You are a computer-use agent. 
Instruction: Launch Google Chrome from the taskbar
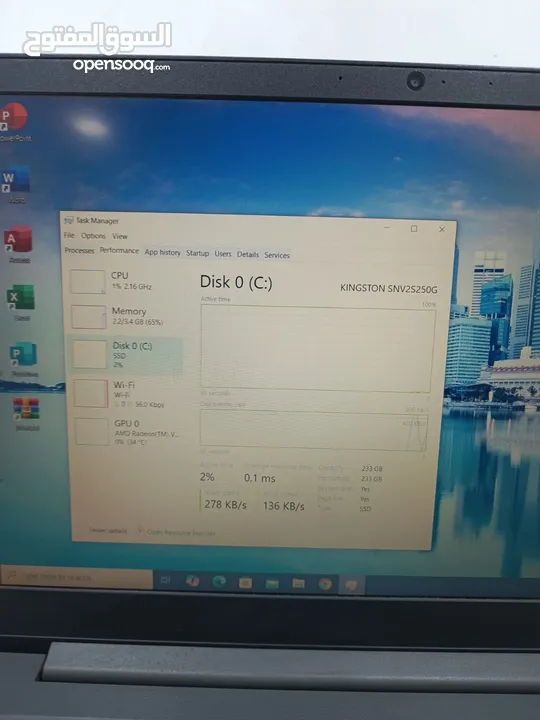(325, 584)
